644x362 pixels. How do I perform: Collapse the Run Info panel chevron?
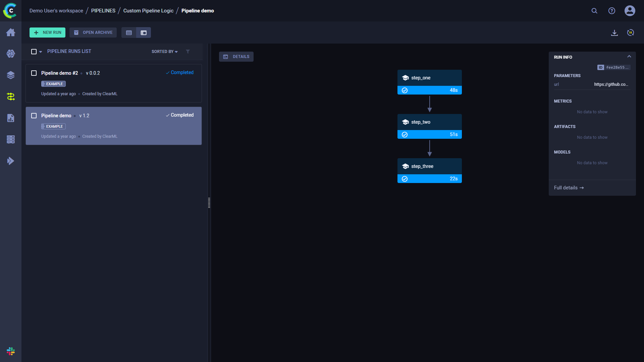[x=629, y=57]
